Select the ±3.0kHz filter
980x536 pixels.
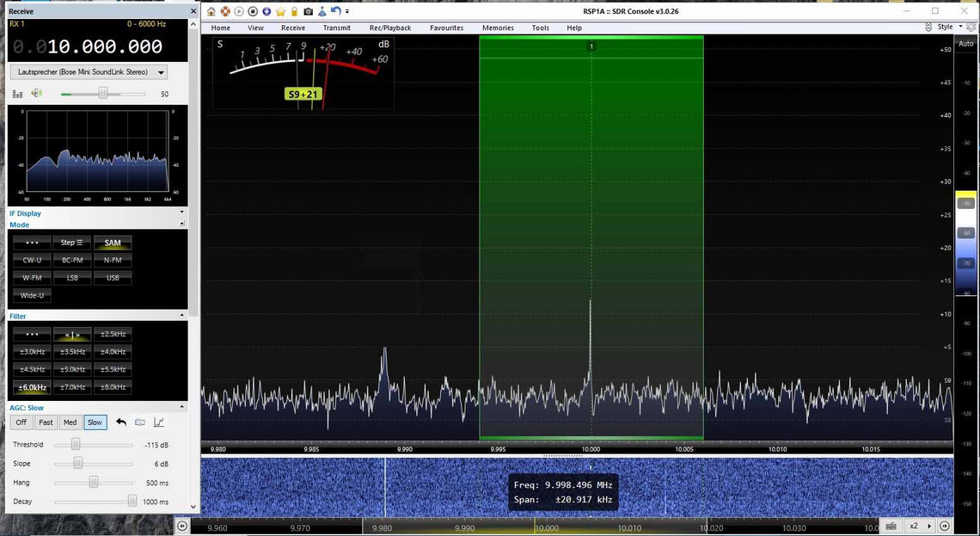tap(32, 352)
